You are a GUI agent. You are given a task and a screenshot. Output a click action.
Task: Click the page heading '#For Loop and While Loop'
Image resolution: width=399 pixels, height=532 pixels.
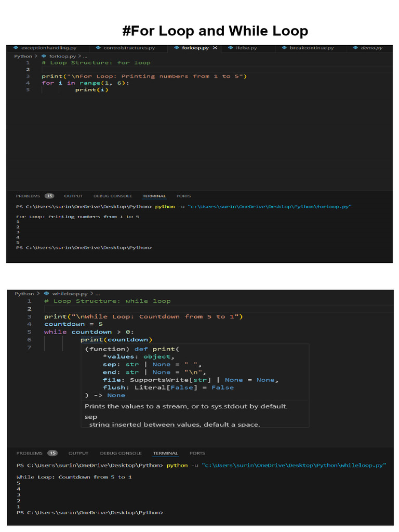(215, 31)
